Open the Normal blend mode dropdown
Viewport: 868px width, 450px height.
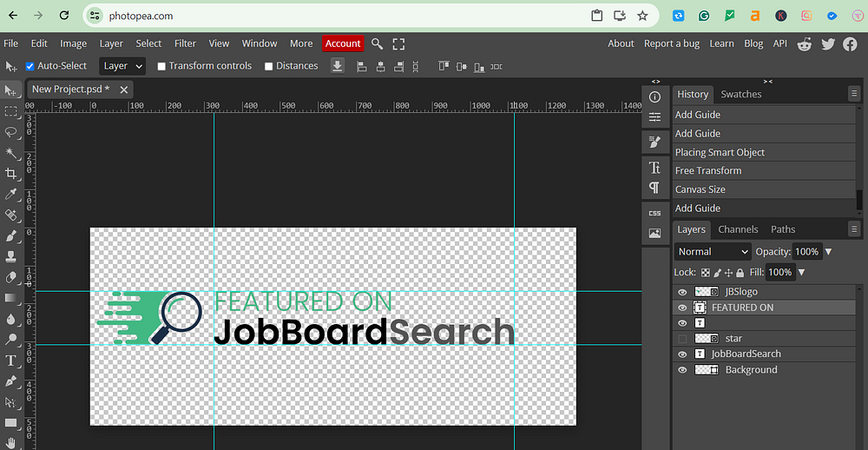coord(712,252)
